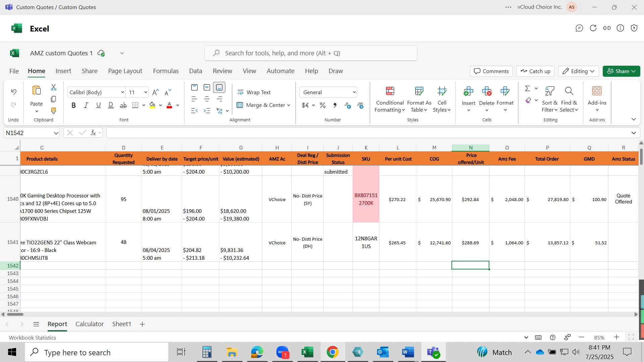Click Insert cells icon

tap(468, 91)
